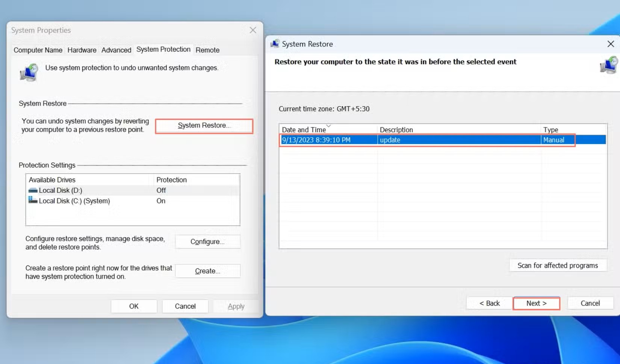Click the System Restore title bar icon
Screen dimensions: 620x364
click(x=275, y=44)
